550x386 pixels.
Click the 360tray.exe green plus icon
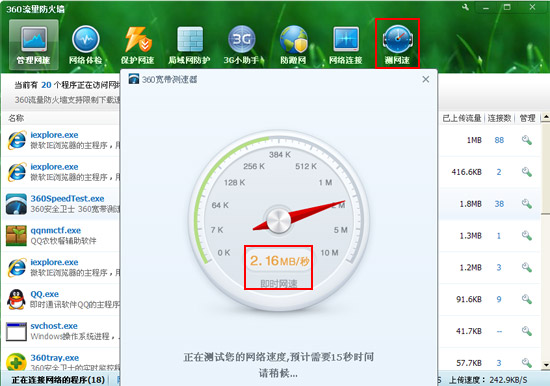(x=16, y=362)
